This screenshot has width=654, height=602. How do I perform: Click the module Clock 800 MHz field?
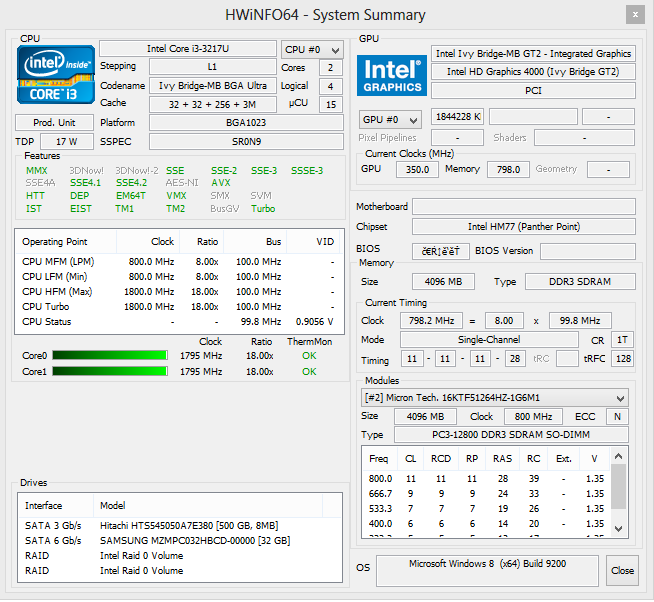533,416
